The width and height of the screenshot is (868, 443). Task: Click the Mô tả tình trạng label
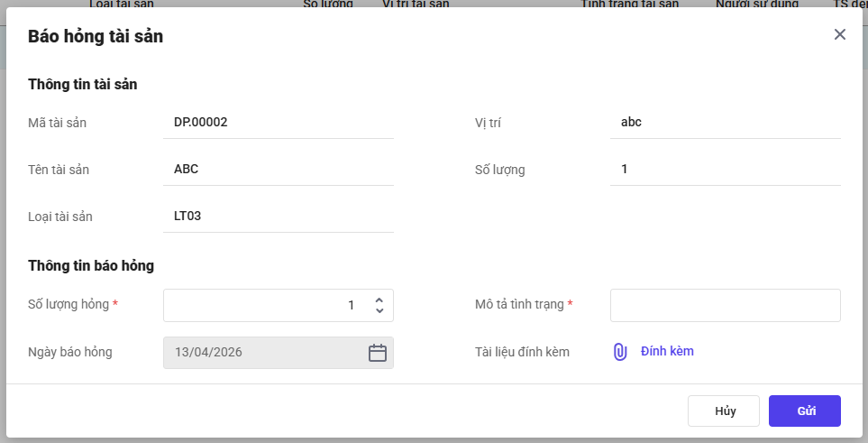(x=519, y=305)
